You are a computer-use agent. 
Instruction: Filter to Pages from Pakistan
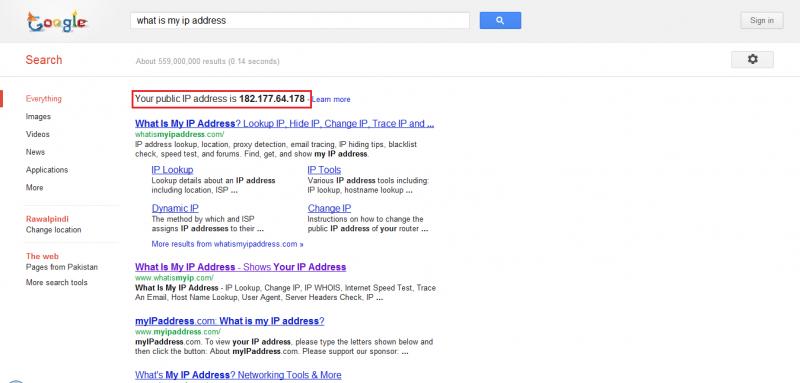pyautogui.click(x=62, y=267)
